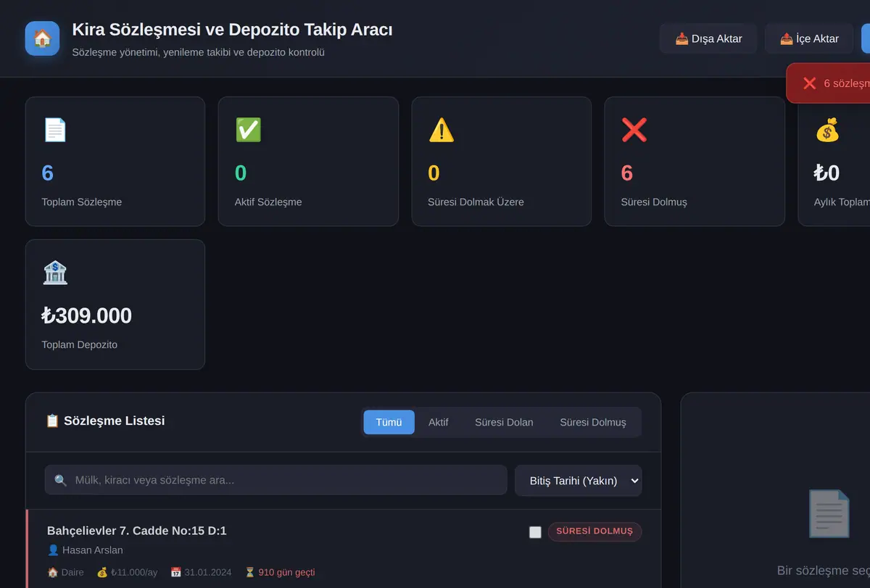Click the ₺11.000/ay rent amount

(x=134, y=572)
